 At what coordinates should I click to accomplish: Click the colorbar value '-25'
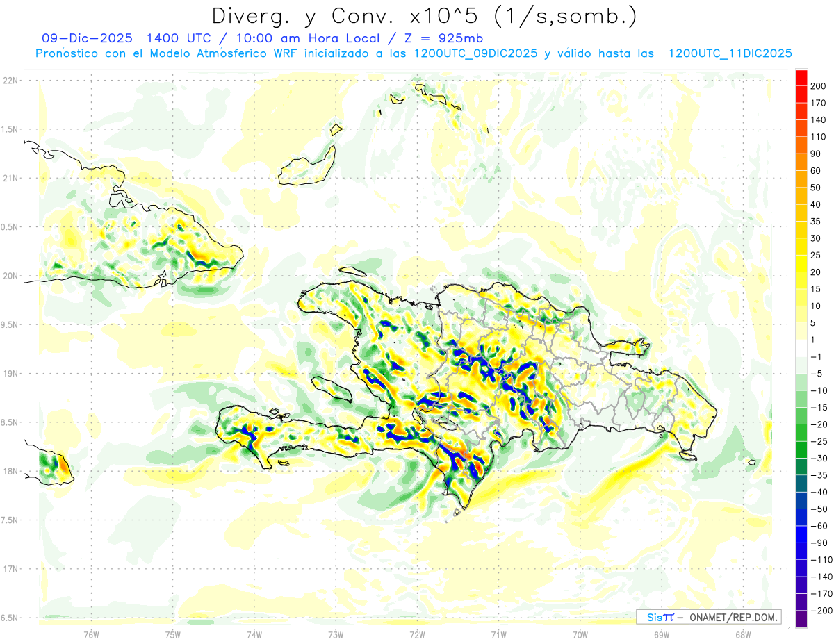coord(819,441)
